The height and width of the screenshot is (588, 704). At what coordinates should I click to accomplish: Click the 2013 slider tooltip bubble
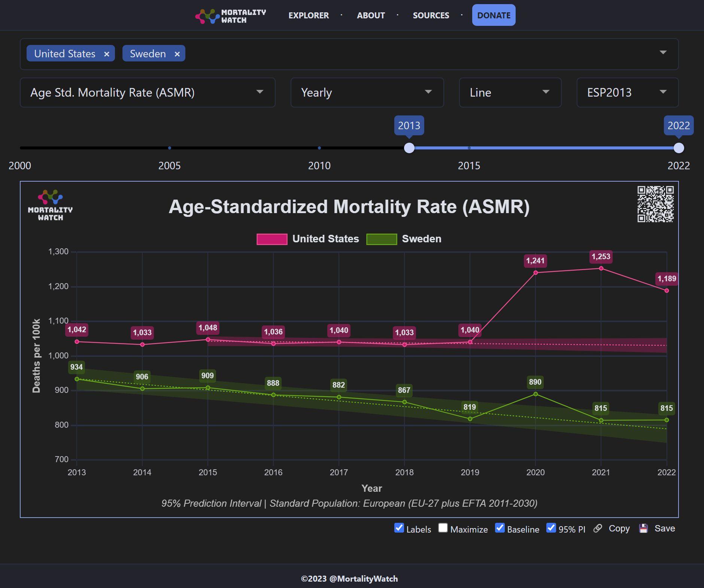[x=409, y=125]
